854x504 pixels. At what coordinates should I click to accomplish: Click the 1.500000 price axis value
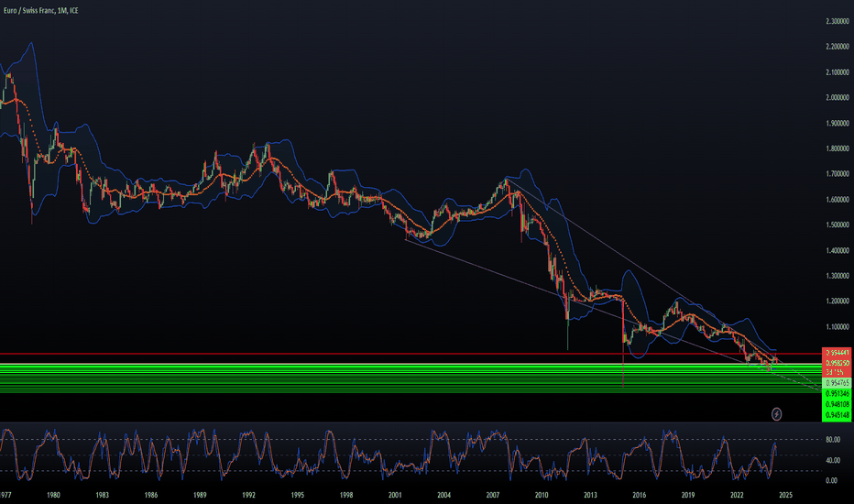(838, 225)
